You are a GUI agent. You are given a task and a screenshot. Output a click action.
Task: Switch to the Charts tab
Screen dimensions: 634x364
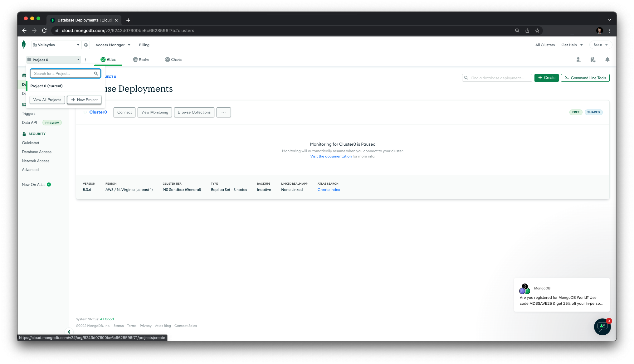173,60
